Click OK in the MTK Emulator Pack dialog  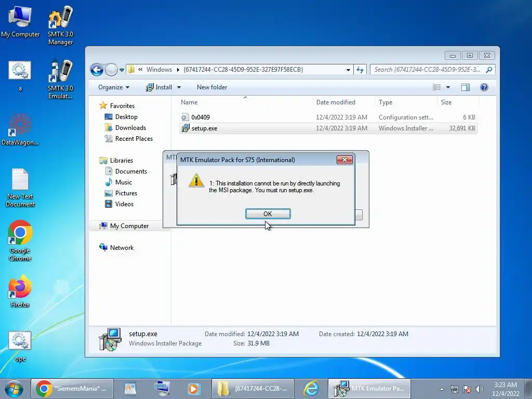pyautogui.click(x=268, y=214)
